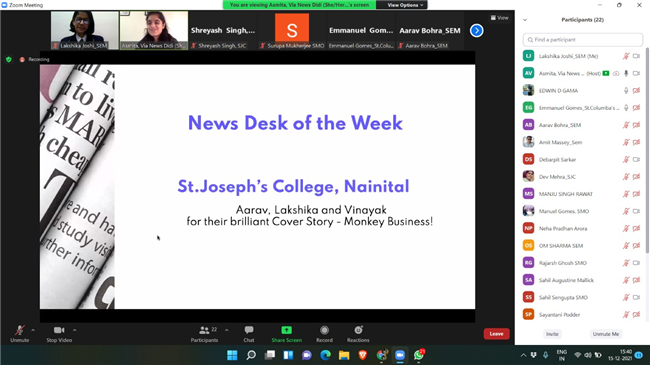
Task: Select participant Sahil Augustine Mallick
Action: click(x=582, y=280)
